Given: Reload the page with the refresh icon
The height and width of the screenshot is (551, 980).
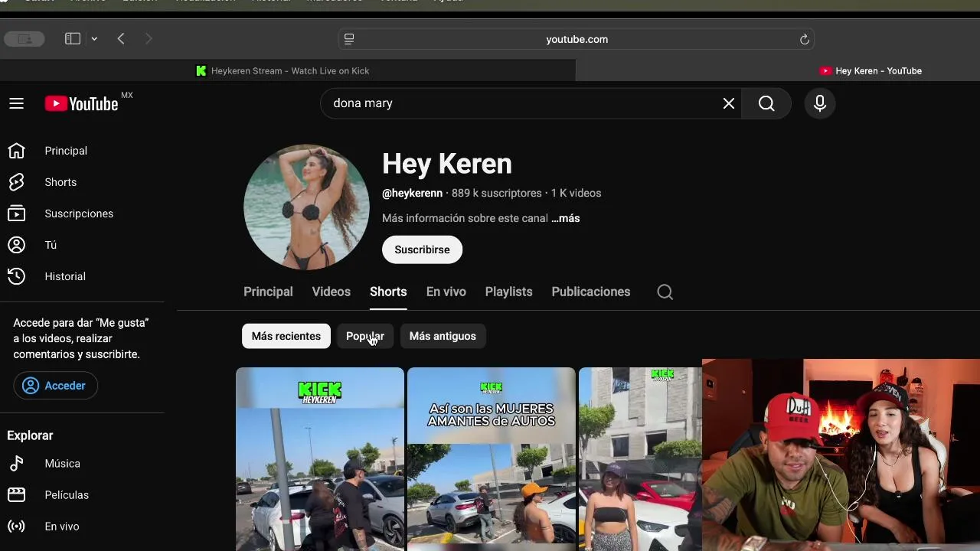Looking at the screenshot, I should pos(805,39).
